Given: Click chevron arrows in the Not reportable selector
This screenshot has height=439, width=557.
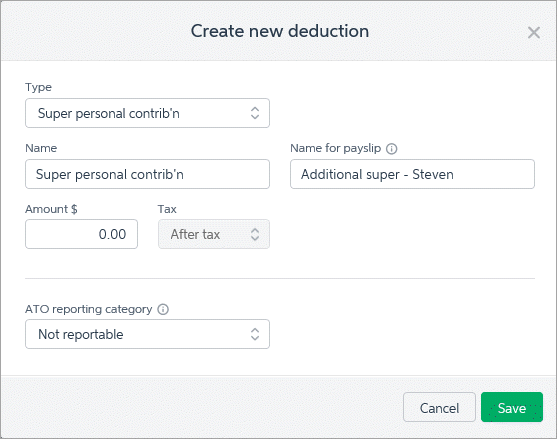Looking at the screenshot, I should point(255,334).
